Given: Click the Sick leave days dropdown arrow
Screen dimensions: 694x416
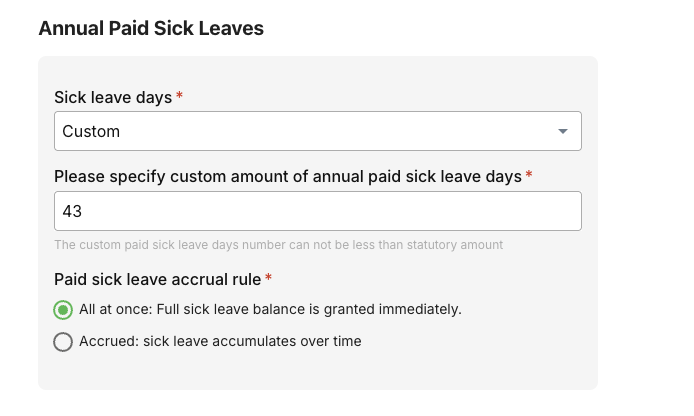Looking at the screenshot, I should (563, 131).
